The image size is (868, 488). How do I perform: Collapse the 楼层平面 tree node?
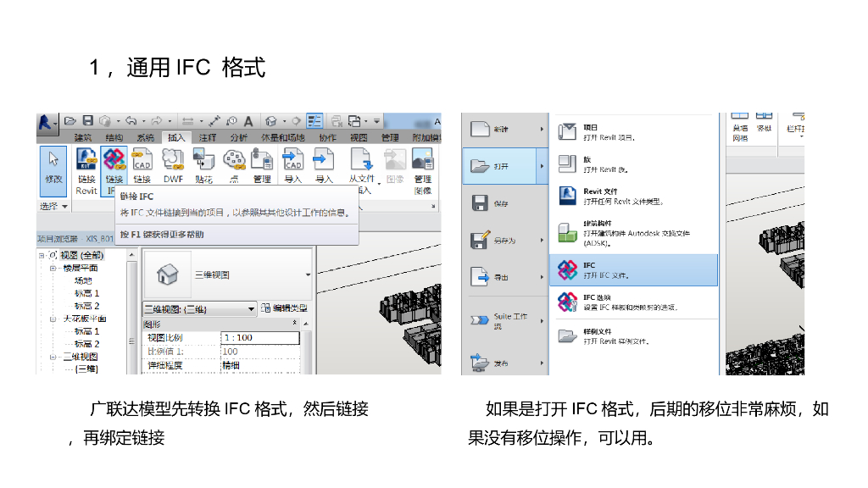53,269
